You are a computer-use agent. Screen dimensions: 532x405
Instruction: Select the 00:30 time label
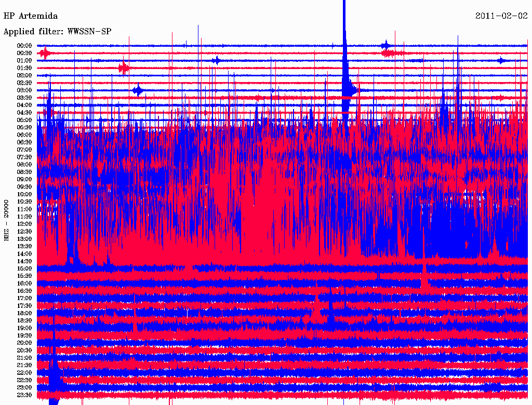tap(24, 53)
